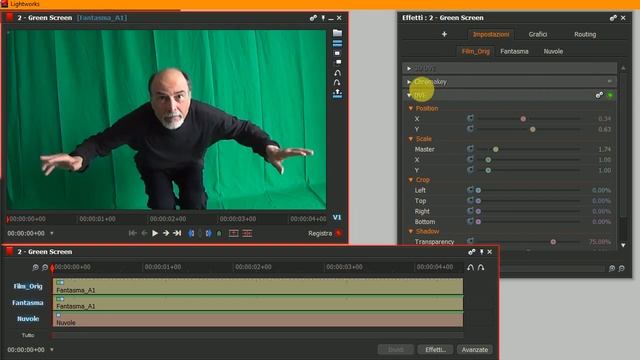Viewport: 640px width, 360px height.
Task: Switch to the Grafici tab
Action: [538, 35]
